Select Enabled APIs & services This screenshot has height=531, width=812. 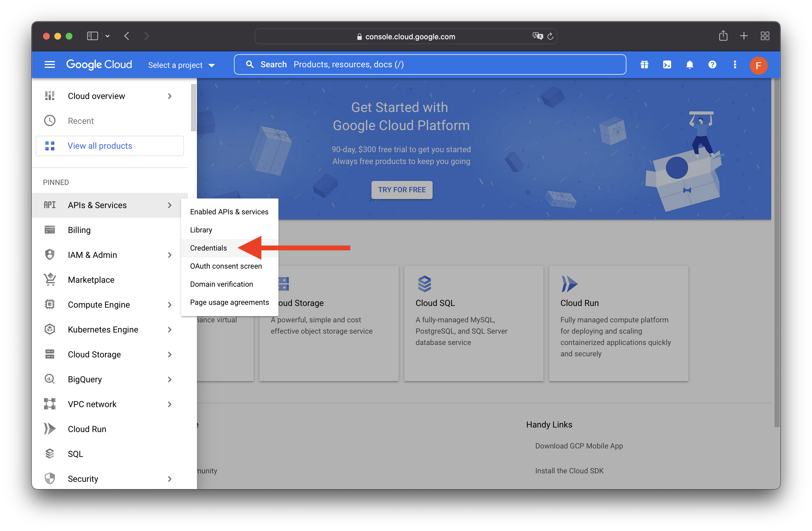tap(229, 212)
